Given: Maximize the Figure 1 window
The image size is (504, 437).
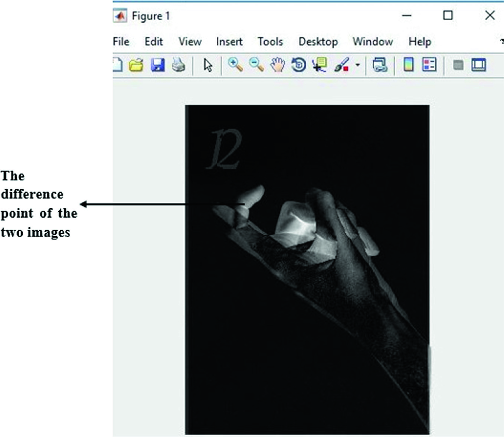Looking at the screenshot, I should tap(448, 15).
